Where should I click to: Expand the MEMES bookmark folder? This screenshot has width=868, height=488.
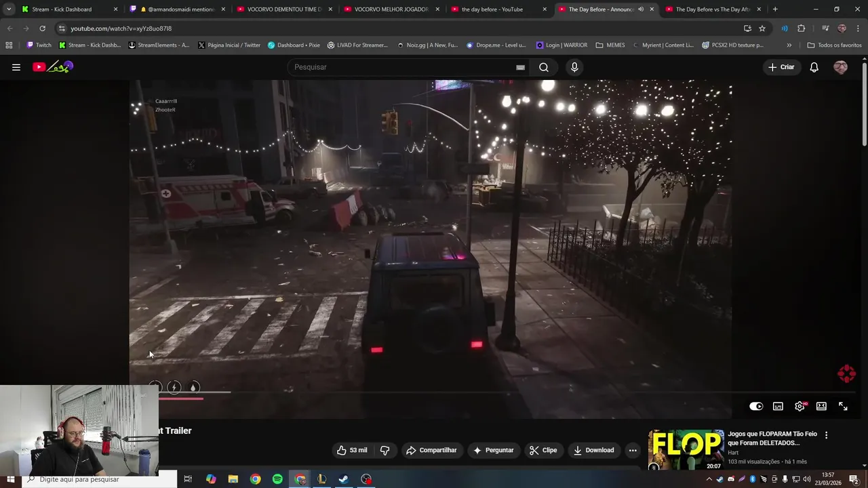pyautogui.click(x=610, y=45)
